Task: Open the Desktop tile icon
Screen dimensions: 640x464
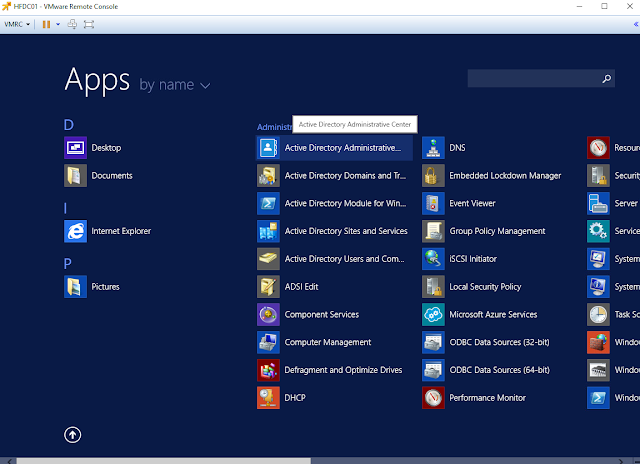Action: click(76, 148)
